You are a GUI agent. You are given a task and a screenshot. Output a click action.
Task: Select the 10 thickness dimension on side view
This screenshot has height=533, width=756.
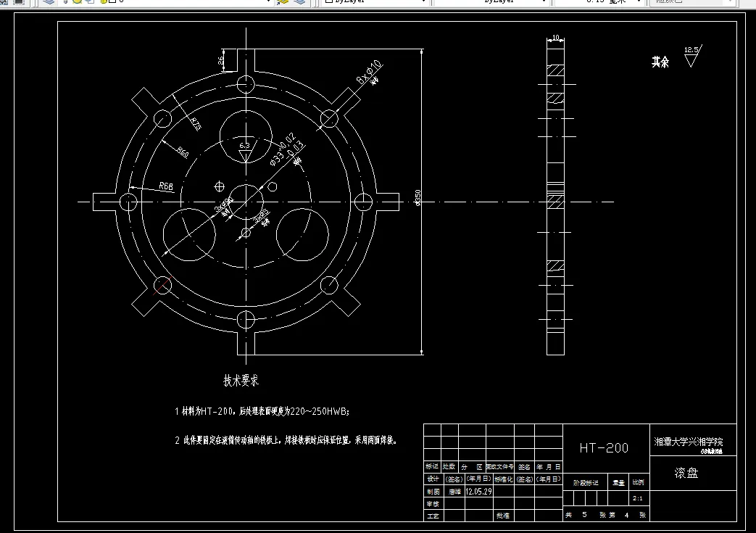pos(555,37)
